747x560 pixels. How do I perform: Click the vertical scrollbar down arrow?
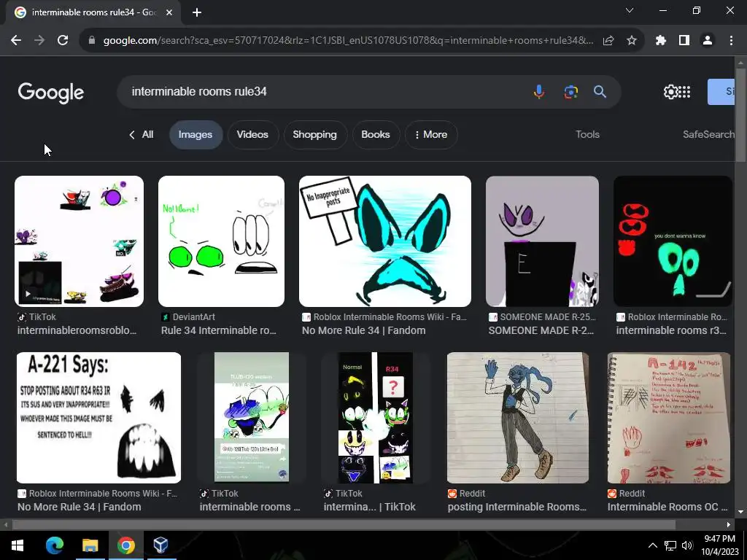click(741, 513)
